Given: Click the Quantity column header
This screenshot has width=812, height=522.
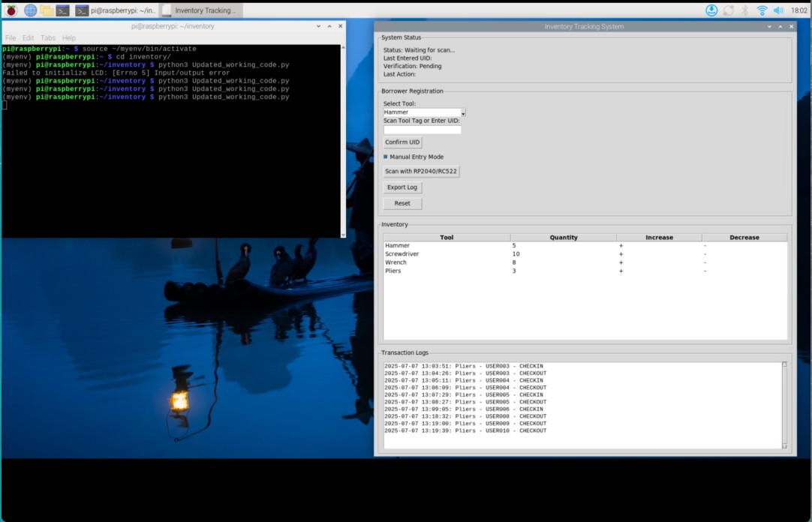Looking at the screenshot, I should (564, 238).
